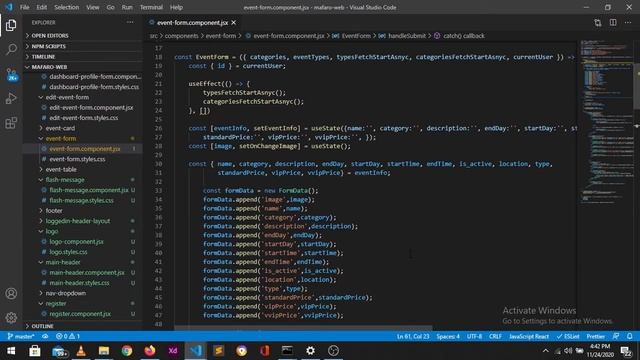This screenshot has height=360, width=640.
Task: Open Source Control view in activity bar
Action: [x=11, y=74]
